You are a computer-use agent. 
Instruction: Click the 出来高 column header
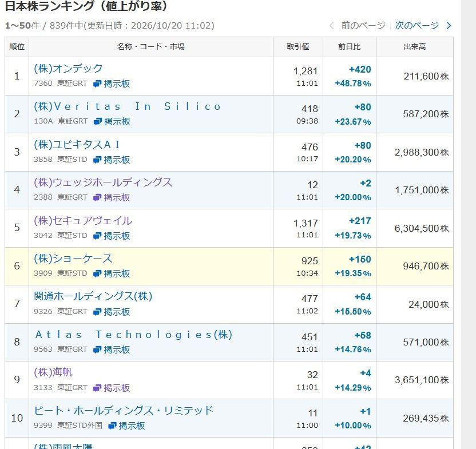[415, 47]
